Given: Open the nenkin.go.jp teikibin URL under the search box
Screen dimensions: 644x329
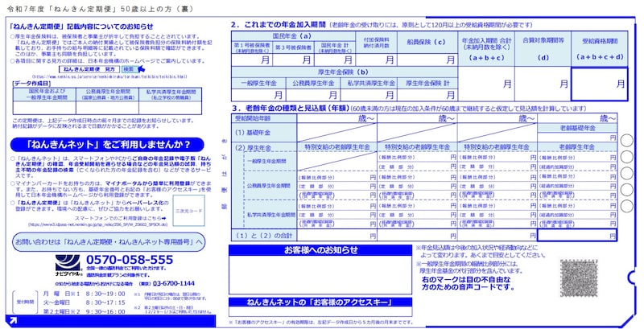Looking at the screenshot, I should pyautogui.click(x=109, y=76).
